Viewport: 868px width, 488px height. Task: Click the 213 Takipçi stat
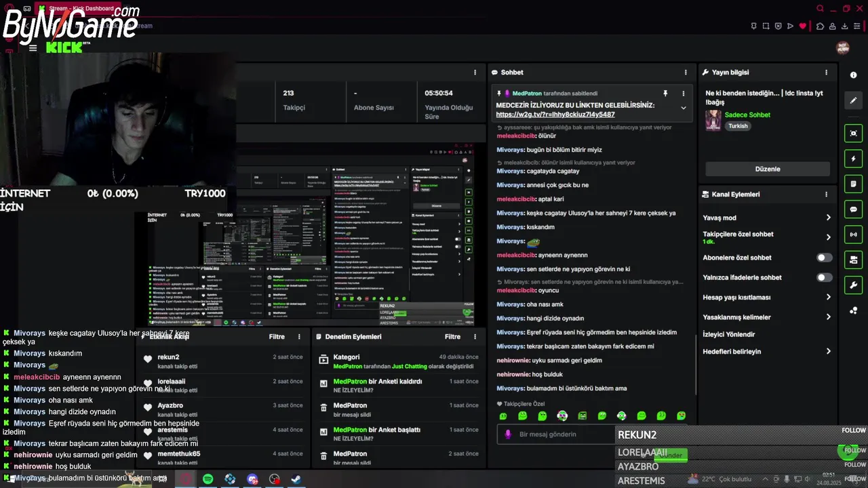pyautogui.click(x=294, y=100)
